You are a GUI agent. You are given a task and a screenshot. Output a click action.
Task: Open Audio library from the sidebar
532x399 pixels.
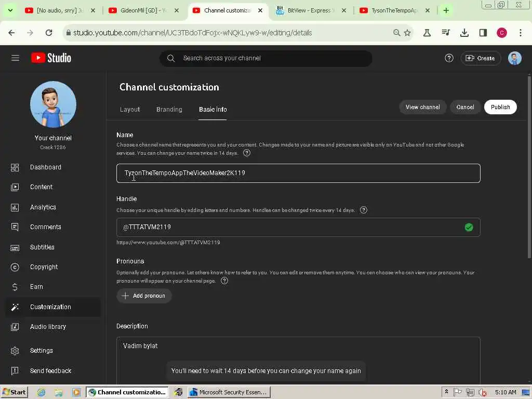48,327
